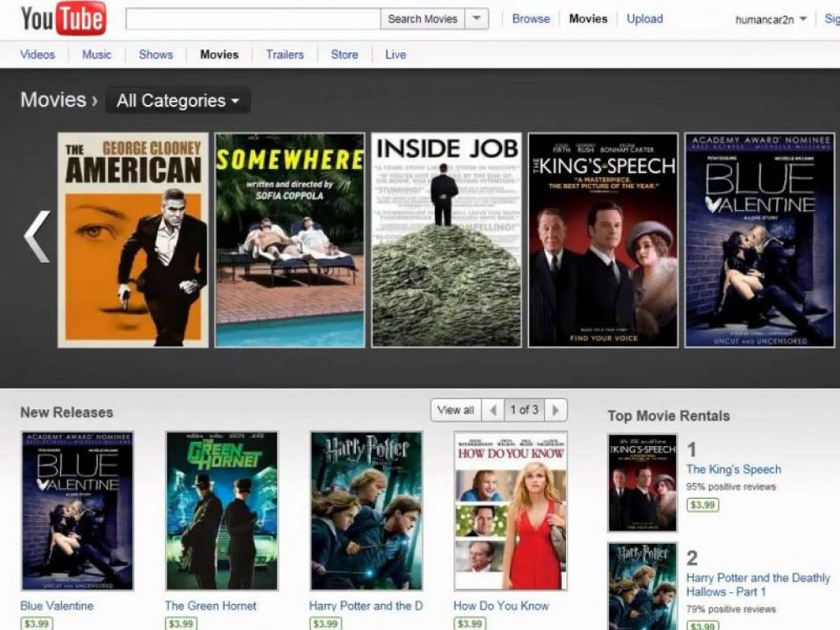The height and width of the screenshot is (630, 840).
Task: Click the $3.99 price under The Green Hornet
Action: coord(181,623)
